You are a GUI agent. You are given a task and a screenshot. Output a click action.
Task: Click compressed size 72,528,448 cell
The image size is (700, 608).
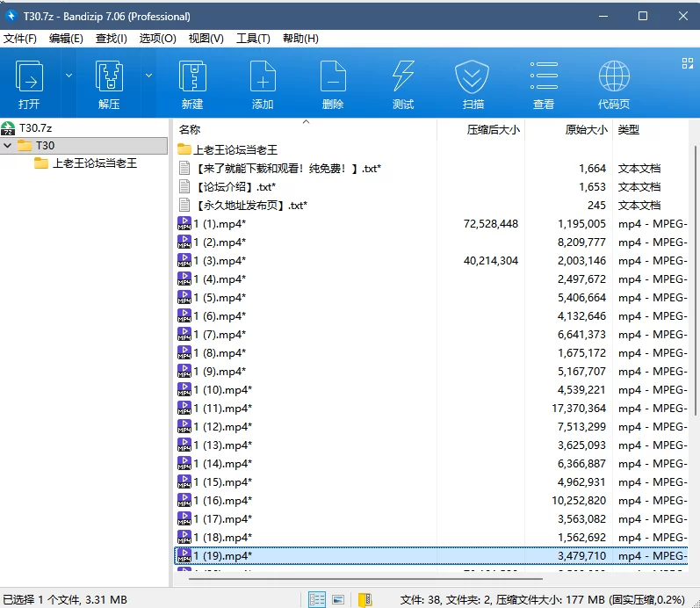point(491,223)
